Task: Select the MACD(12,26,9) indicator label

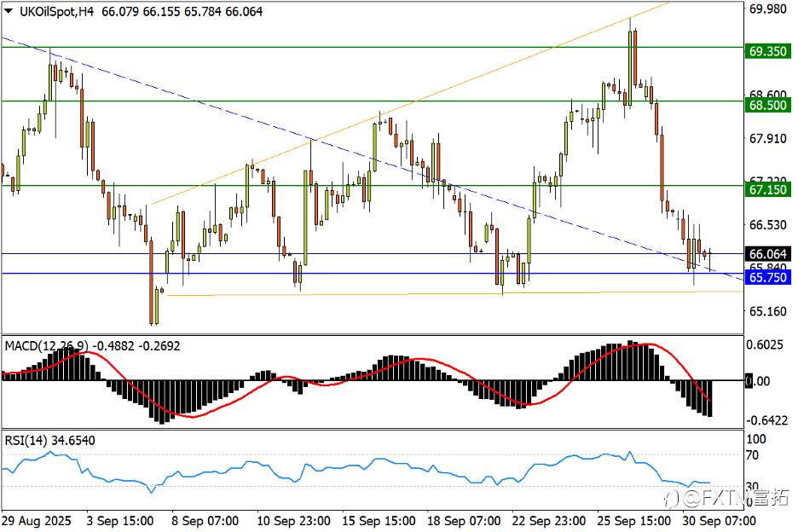Action: (x=45, y=345)
